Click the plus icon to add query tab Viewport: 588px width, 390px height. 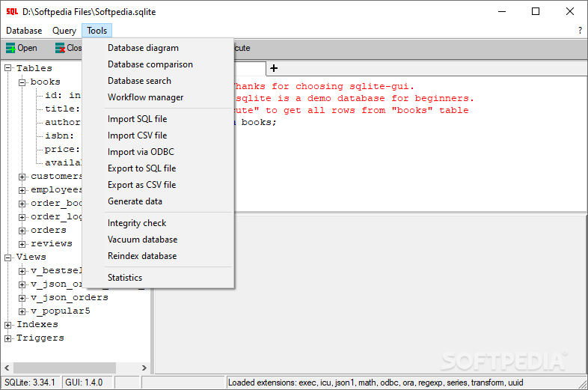tap(274, 68)
